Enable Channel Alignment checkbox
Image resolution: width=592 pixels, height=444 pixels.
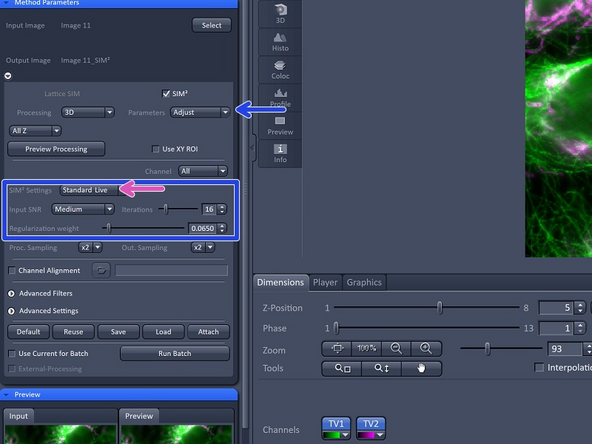12,271
